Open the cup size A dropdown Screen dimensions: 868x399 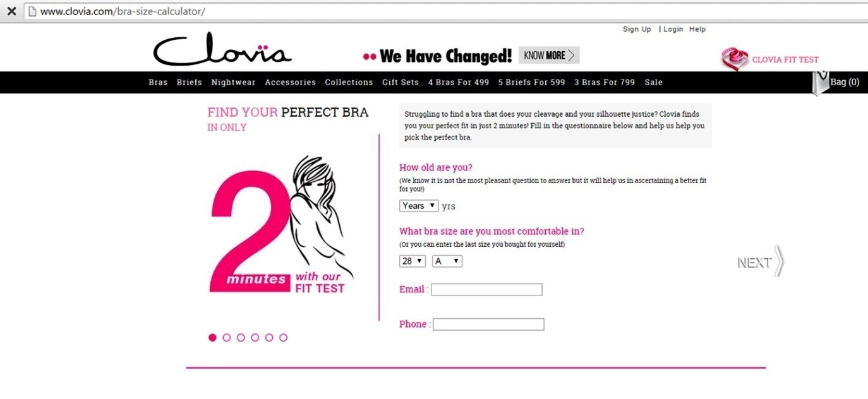point(447,261)
